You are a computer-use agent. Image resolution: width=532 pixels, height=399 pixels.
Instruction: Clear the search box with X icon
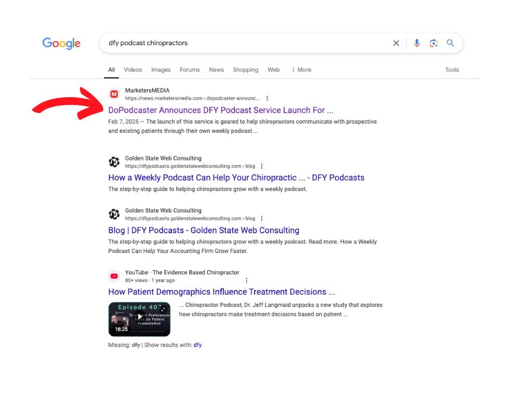(x=396, y=43)
